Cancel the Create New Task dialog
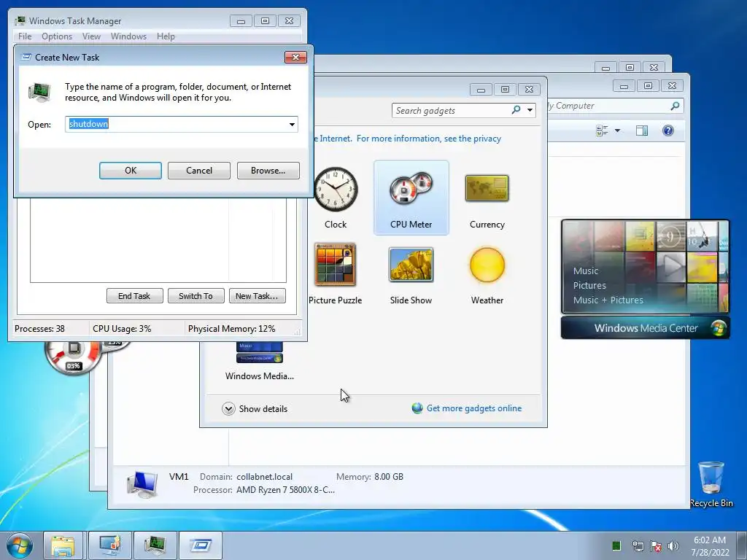Screen dimensions: 747x560 pos(198,171)
